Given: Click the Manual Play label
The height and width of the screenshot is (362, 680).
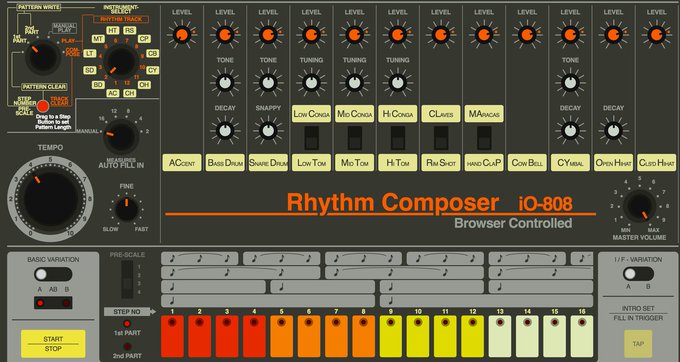Looking at the screenshot, I should click(64, 29).
